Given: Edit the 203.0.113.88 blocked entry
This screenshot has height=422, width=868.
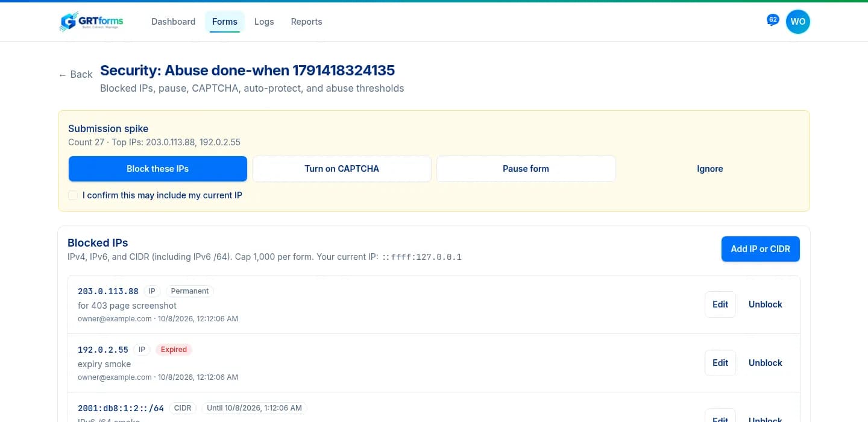Looking at the screenshot, I should (720, 304).
